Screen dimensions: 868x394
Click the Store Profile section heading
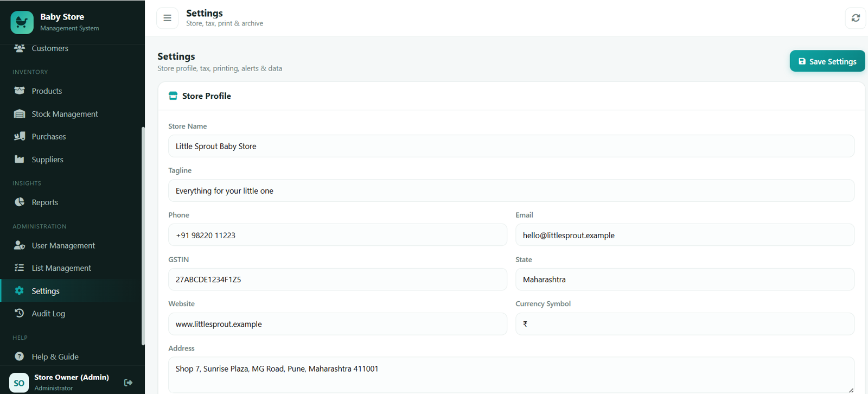(x=207, y=96)
